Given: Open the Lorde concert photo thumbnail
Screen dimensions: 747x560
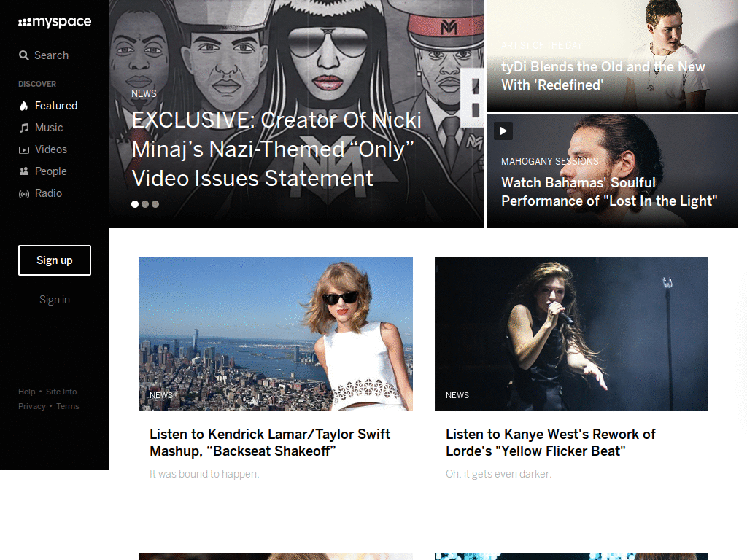Looking at the screenshot, I should pos(571,334).
